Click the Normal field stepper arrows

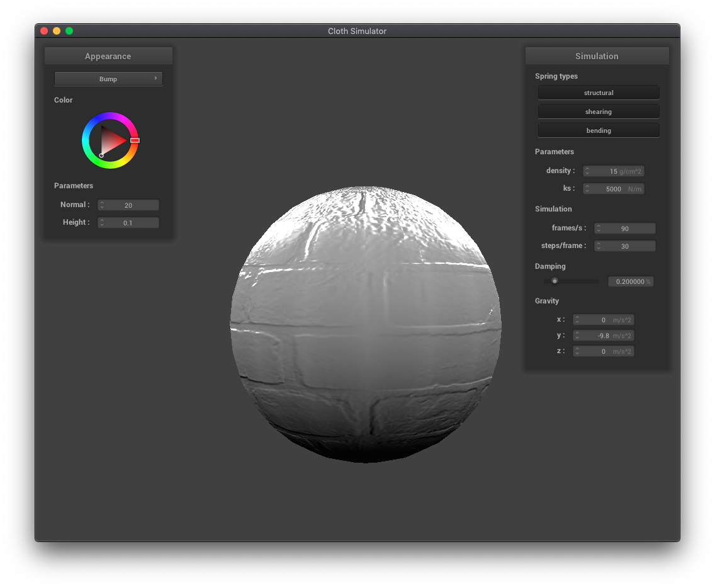102,205
